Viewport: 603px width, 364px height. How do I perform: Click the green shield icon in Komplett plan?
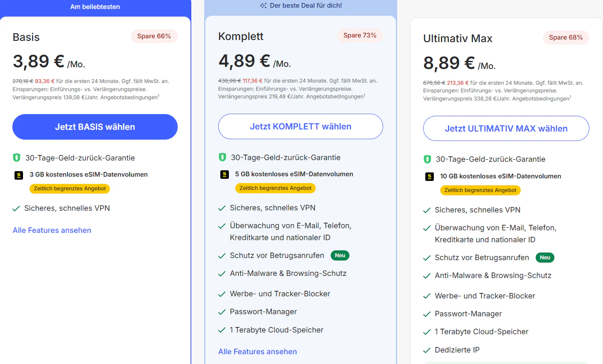tap(222, 158)
